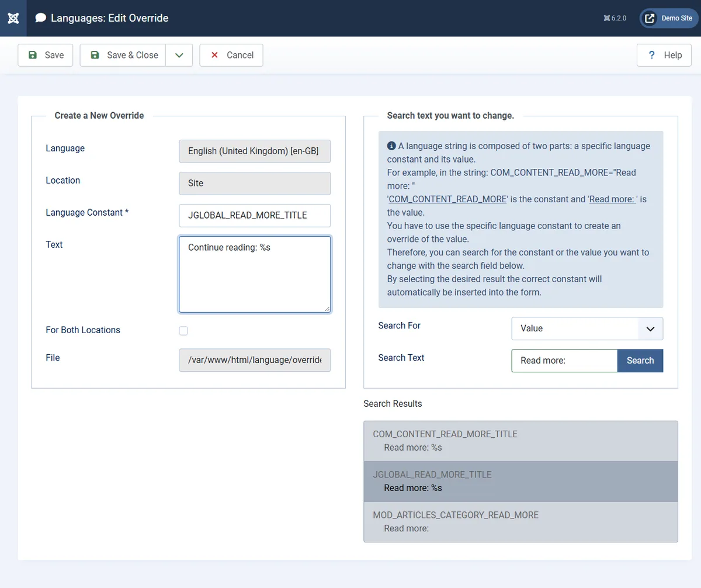This screenshot has height=588, width=701.
Task: Expand the Save & Close dropdown arrow
Action: pyautogui.click(x=179, y=55)
